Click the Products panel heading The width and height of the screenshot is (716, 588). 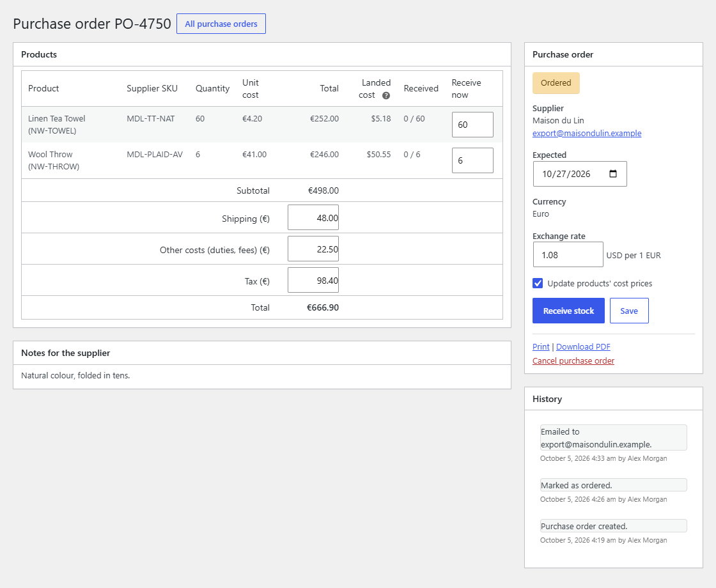click(x=39, y=54)
